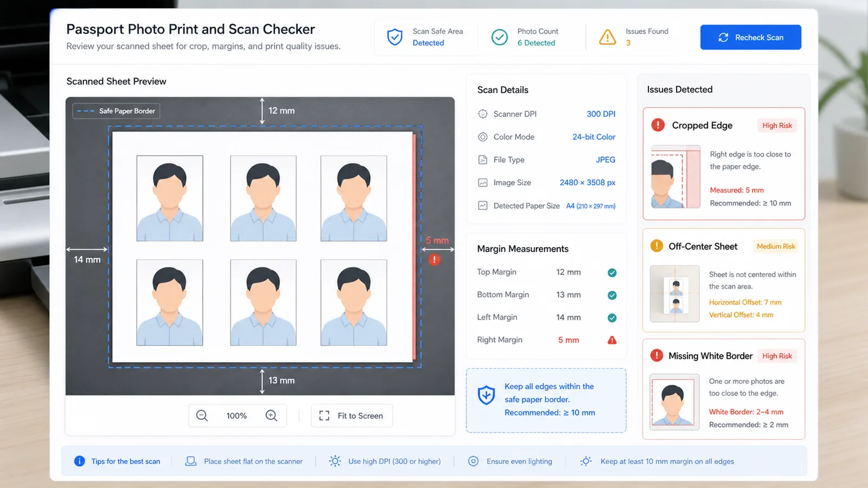Screen dimensions: 868x488
Task: Click the 13 mm bottom margin label in preview
Action: [x=282, y=381]
